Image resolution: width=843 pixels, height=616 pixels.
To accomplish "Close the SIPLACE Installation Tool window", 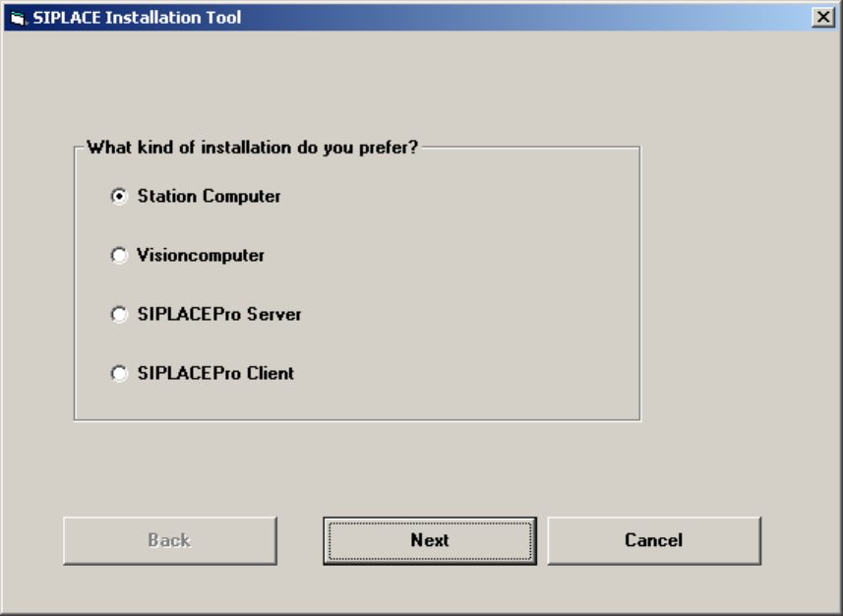I will point(822,18).
